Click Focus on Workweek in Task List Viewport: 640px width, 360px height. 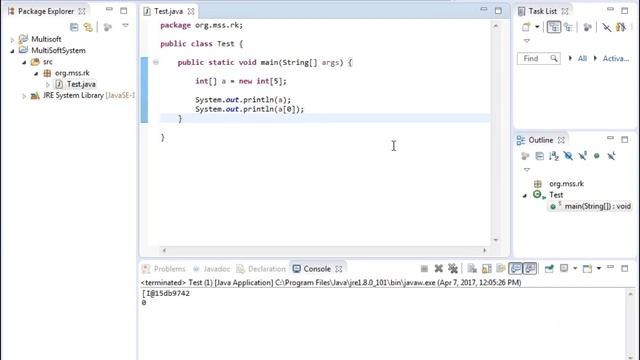(587, 27)
